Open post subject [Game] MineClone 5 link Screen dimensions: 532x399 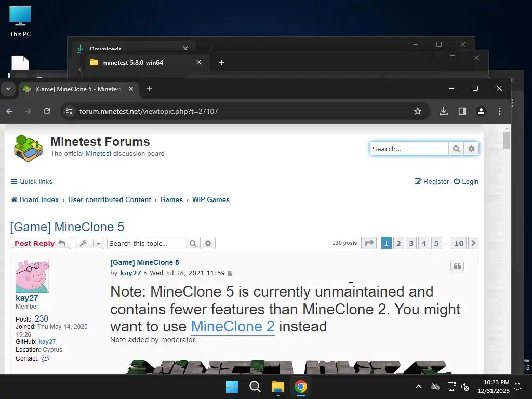144,262
